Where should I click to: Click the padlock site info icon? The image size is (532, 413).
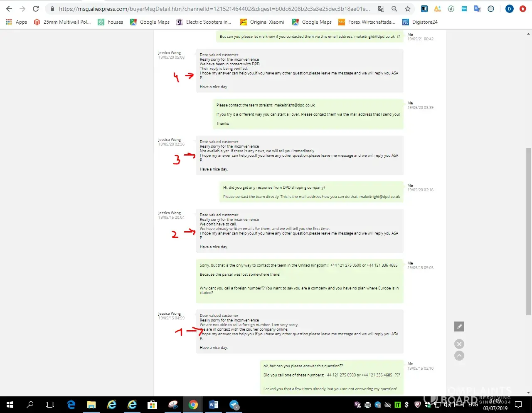(x=52, y=9)
